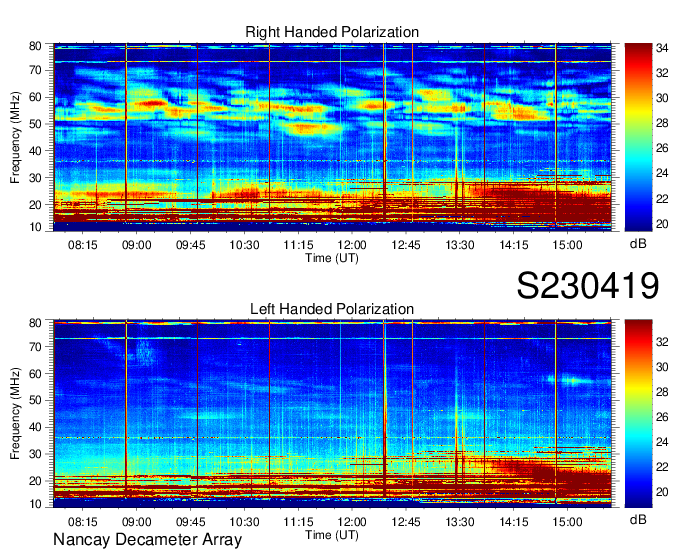Screen dimensions: 680x552
Task: Click 08:15 time tick under Left Handed plot
Action: point(82,522)
